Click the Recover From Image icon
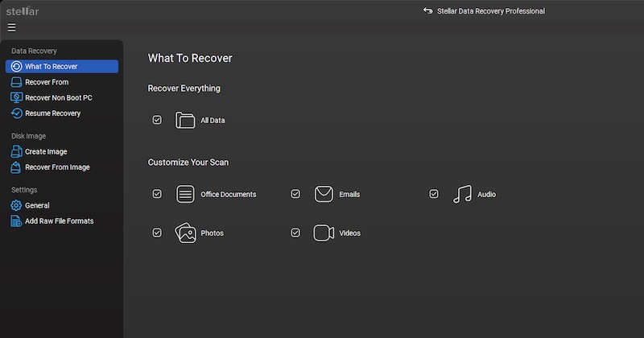The height and width of the screenshot is (338, 644). [x=16, y=167]
